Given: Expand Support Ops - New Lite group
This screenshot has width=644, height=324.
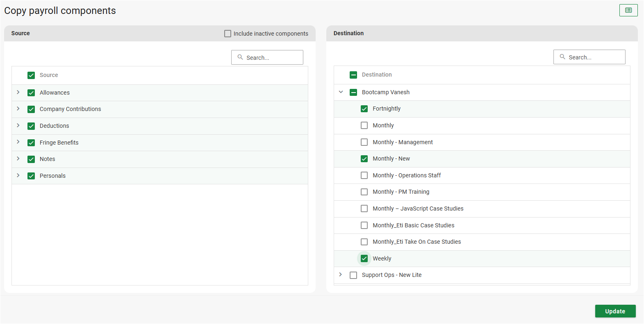Looking at the screenshot, I should pyautogui.click(x=341, y=274).
